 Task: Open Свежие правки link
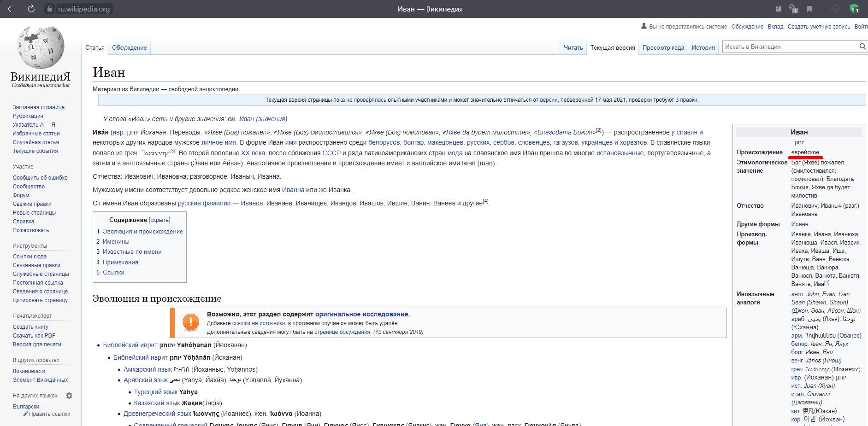tap(32, 204)
